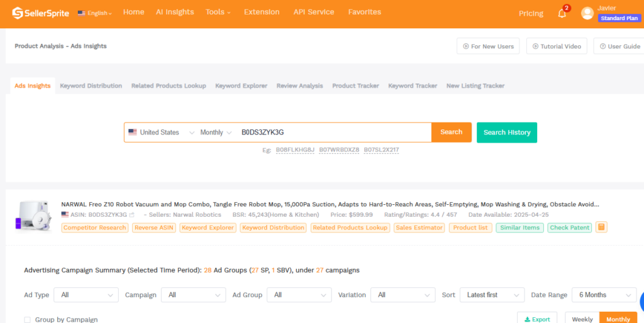Open Search History
Screen dimensions: 644x323
point(507,132)
